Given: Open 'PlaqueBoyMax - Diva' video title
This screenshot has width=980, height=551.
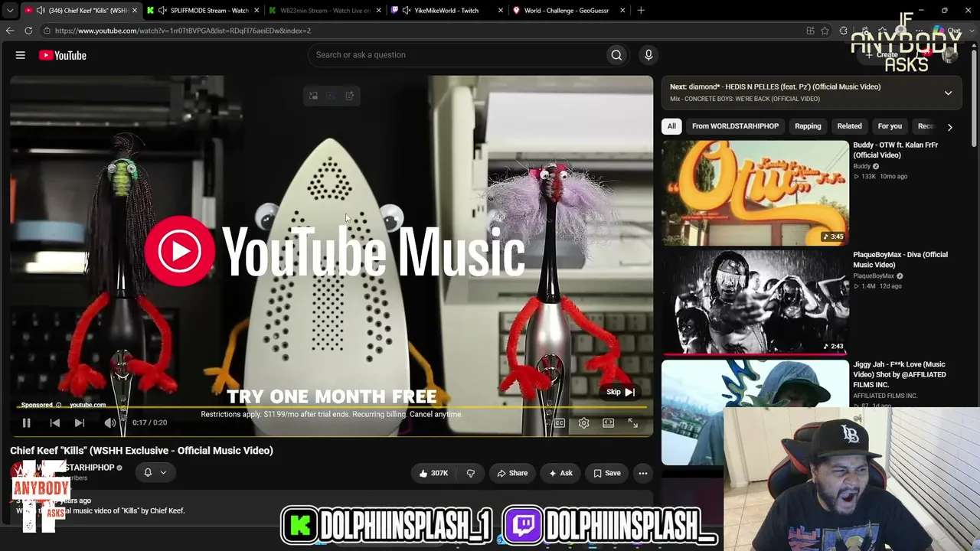Looking at the screenshot, I should (900, 259).
